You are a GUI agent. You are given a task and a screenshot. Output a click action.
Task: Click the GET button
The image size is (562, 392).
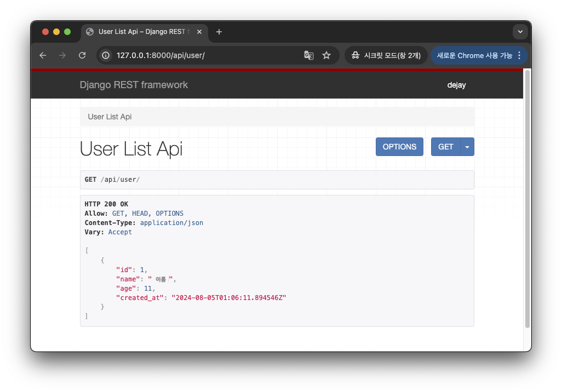point(445,147)
